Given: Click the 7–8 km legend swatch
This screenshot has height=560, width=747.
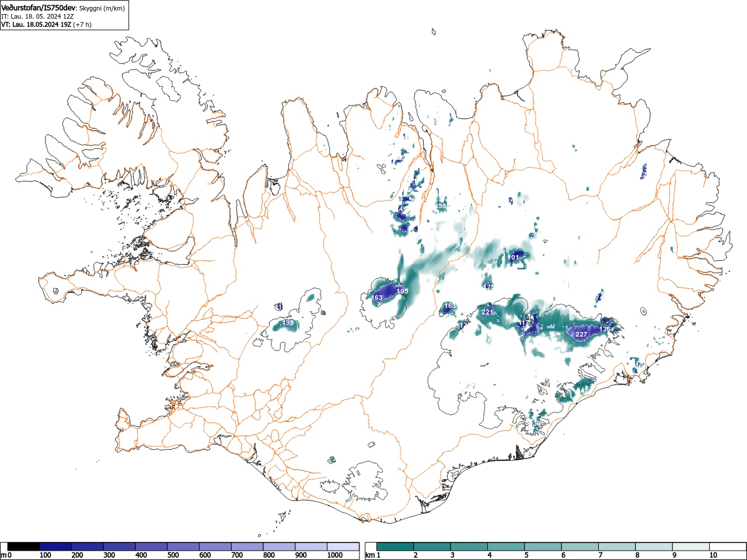Looking at the screenshot, I should [617, 547].
